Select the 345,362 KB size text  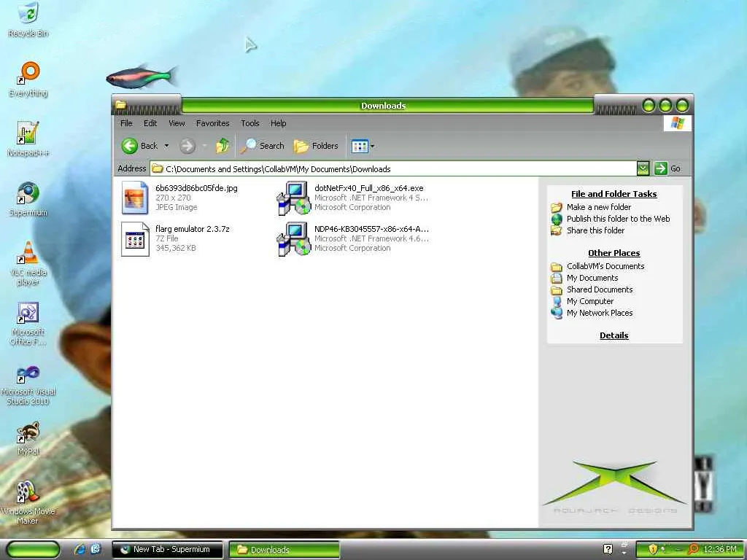coord(175,248)
